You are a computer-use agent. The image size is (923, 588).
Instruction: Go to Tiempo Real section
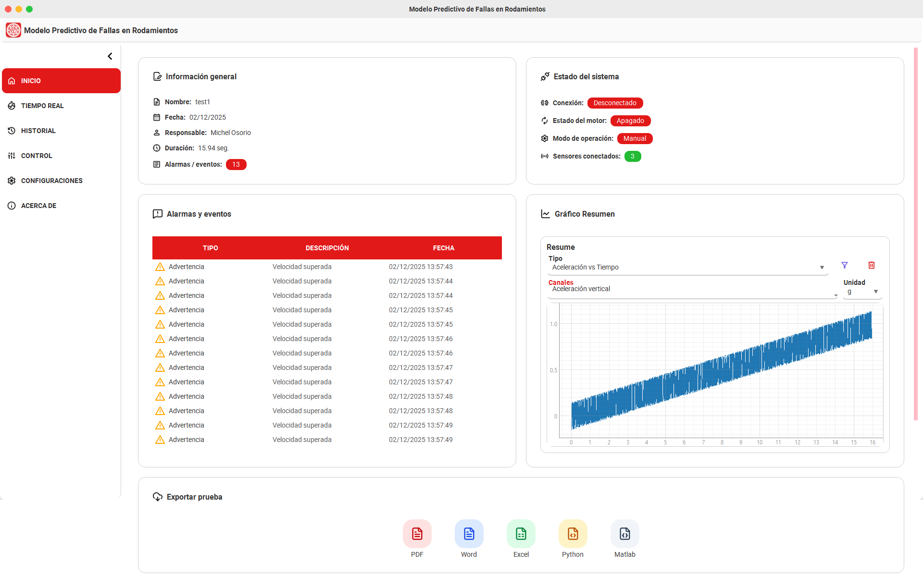[42, 106]
